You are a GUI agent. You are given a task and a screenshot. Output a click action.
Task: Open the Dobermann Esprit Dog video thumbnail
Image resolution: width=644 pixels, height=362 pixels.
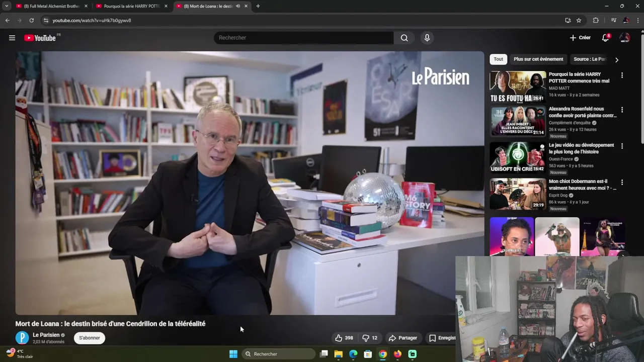(x=518, y=194)
